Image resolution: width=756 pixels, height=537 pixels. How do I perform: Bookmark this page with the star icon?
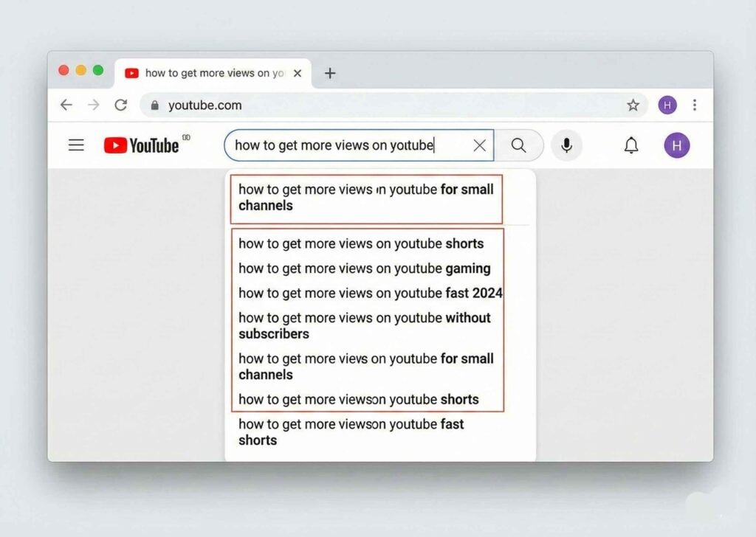pos(633,105)
